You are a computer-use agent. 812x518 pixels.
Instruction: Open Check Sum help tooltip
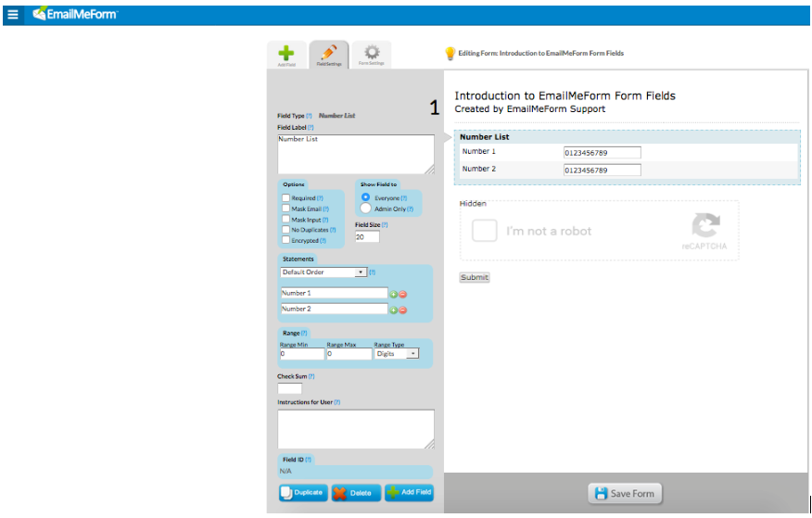[311, 377]
